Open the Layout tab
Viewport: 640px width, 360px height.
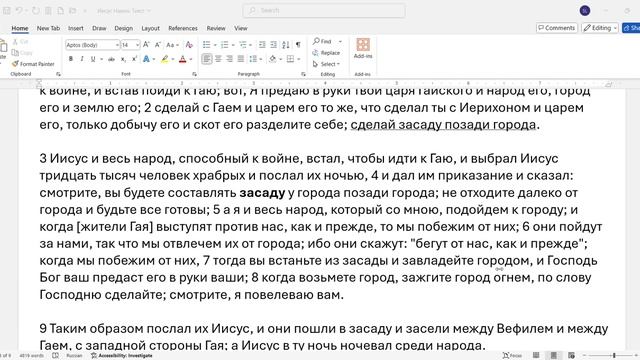[150, 28]
